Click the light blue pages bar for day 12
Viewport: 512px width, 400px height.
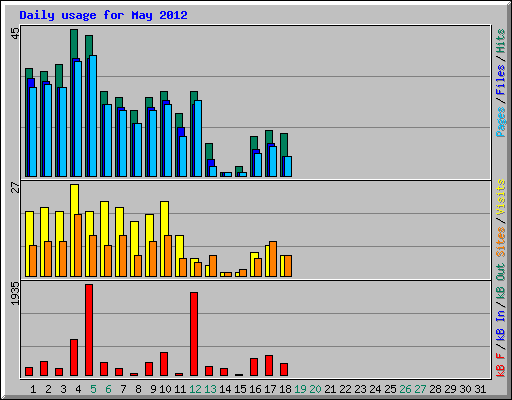(198, 138)
